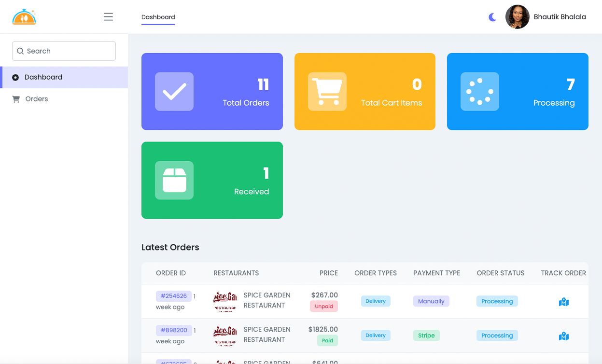
Task: Click the PRICE column header
Action: coord(329,273)
